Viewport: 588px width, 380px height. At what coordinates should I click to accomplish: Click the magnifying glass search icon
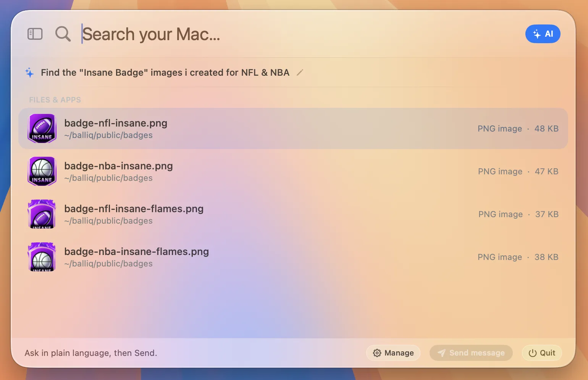coord(63,34)
